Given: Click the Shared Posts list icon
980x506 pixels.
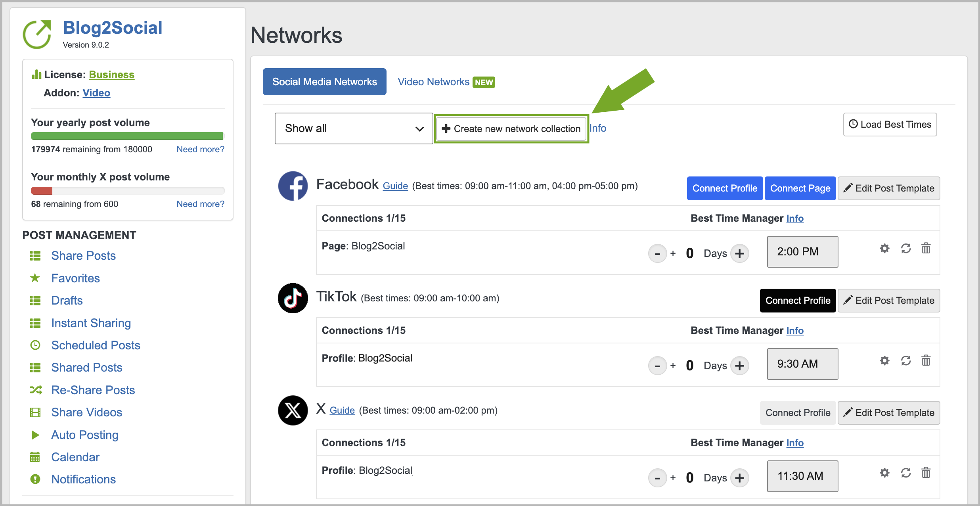Looking at the screenshot, I should 35,368.
